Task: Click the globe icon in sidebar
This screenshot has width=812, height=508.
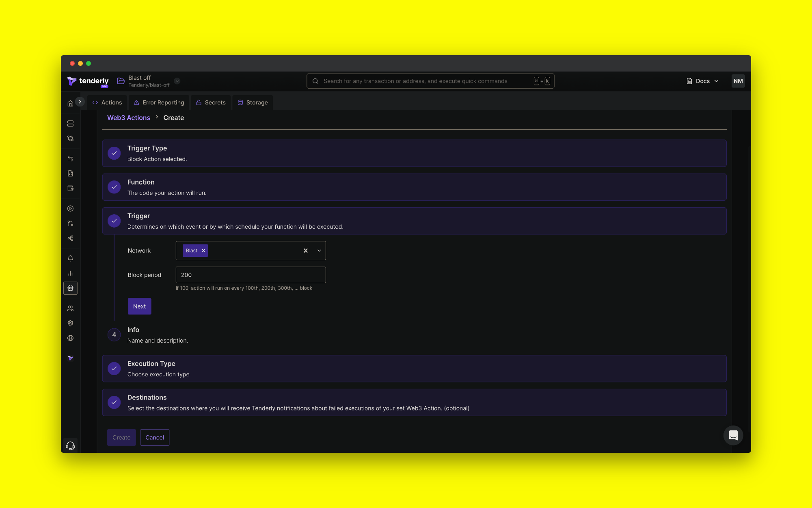Action: pos(70,338)
